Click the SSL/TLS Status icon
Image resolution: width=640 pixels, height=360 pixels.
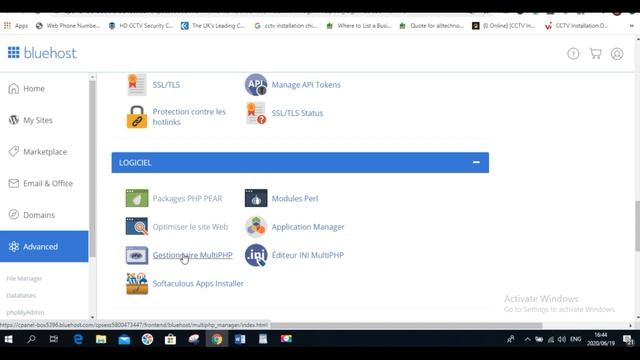pyautogui.click(x=256, y=113)
